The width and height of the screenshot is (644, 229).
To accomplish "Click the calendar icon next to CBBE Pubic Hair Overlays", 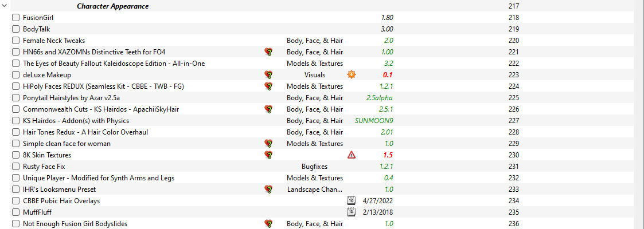I will [351, 201].
